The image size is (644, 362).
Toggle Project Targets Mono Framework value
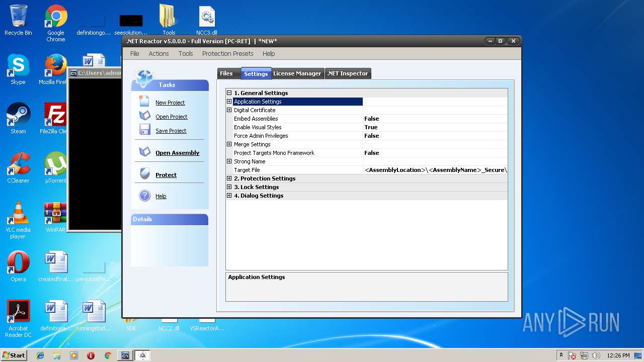tap(435, 153)
